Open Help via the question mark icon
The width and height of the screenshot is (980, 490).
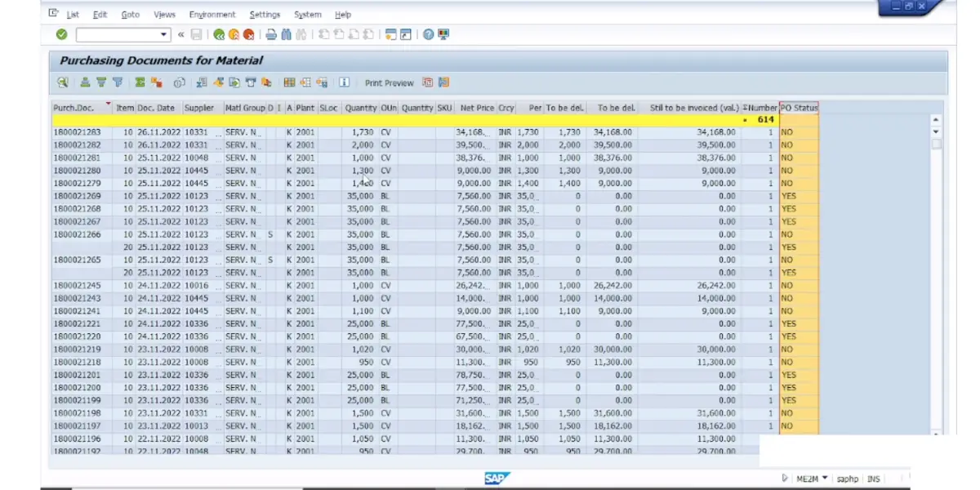pyautogui.click(x=428, y=34)
